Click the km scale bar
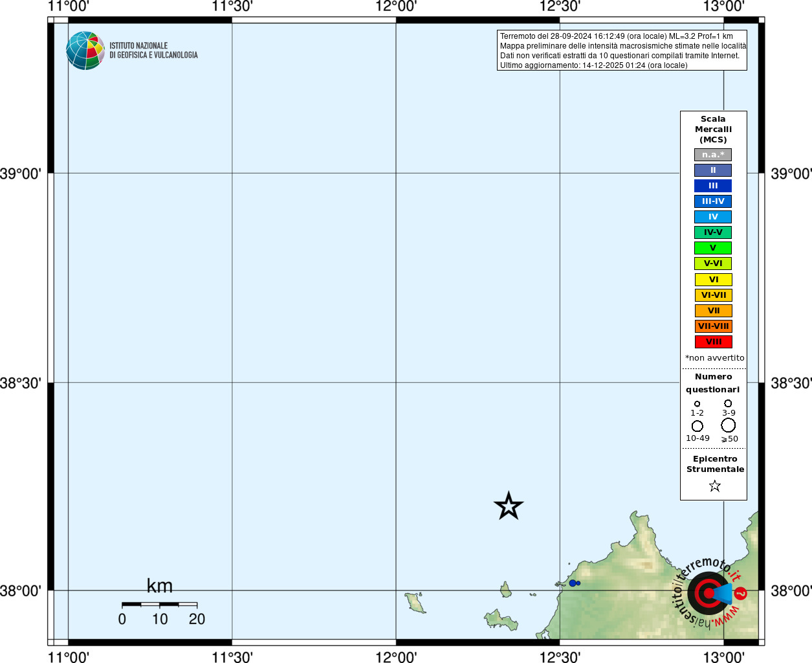The width and height of the screenshot is (812, 663). (x=159, y=604)
